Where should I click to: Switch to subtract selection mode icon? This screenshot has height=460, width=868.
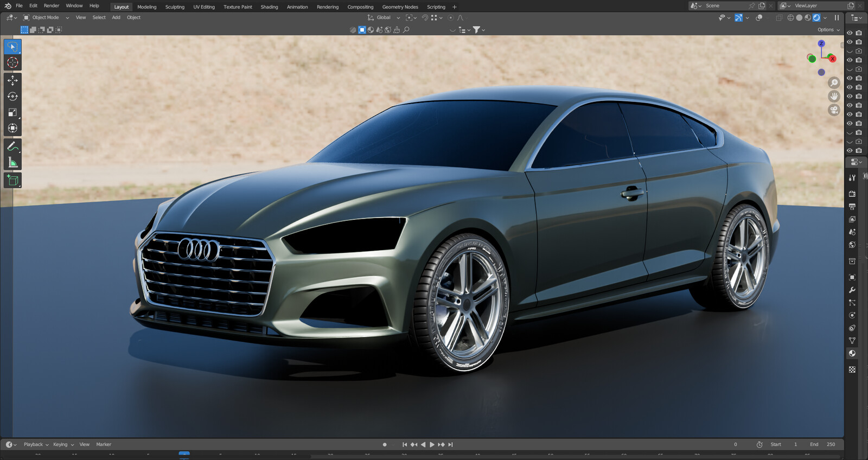[x=42, y=30]
